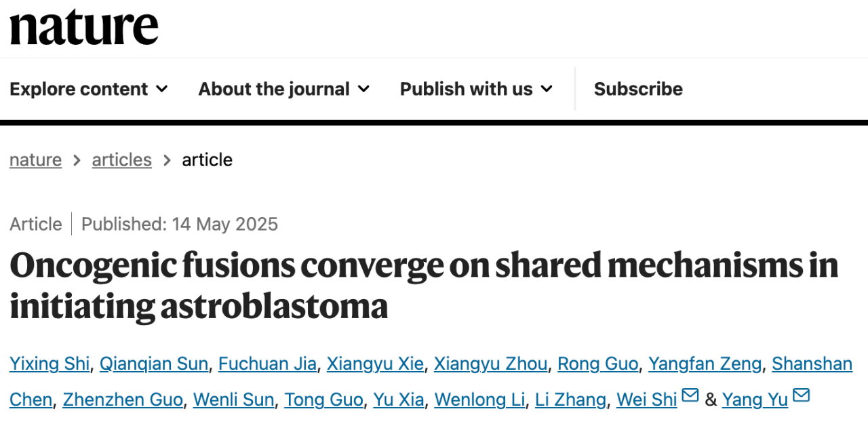Open the About the journal dropdown

pyautogui.click(x=284, y=89)
